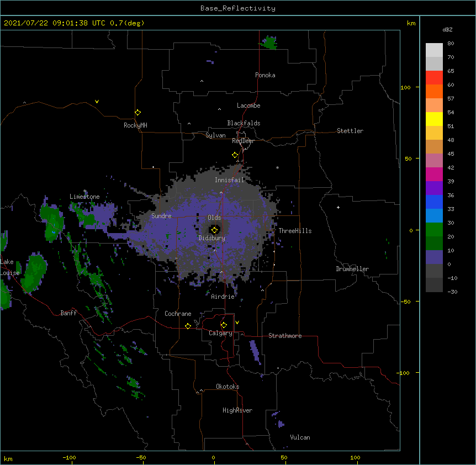Click the Banff city label

68,313
